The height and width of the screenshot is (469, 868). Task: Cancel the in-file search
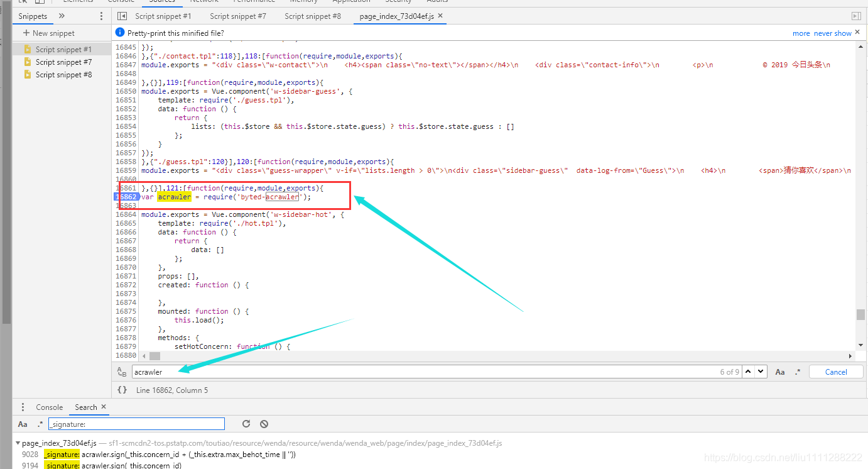[836, 372]
